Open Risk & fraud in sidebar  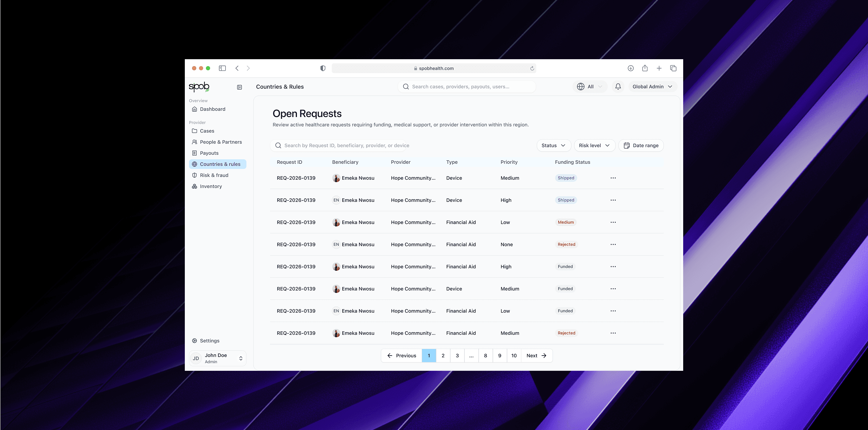(x=218, y=175)
